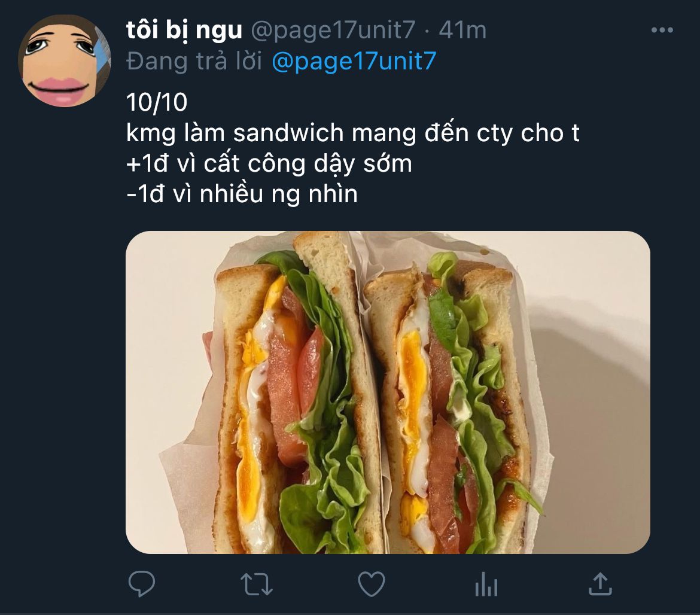Open profile via name "tôi bị ngu"
Image resolution: width=700 pixels, height=615 pixels.
[184, 31]
